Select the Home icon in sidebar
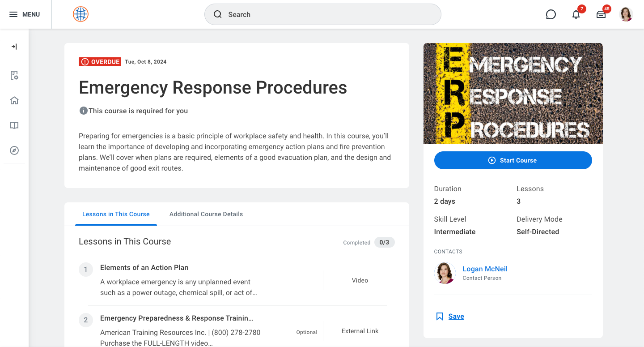This screenshot has height=347, width=644. coord(14,100)
